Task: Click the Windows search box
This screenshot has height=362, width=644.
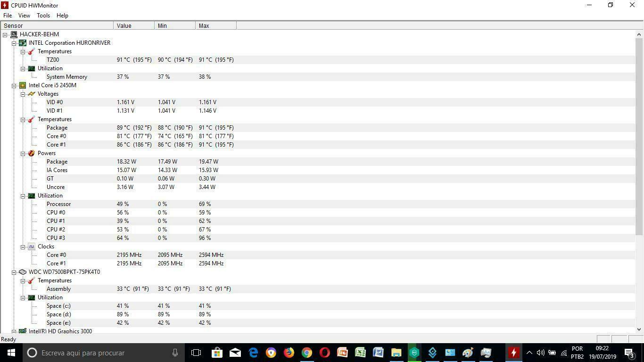Action: click(x=105, y=353)
